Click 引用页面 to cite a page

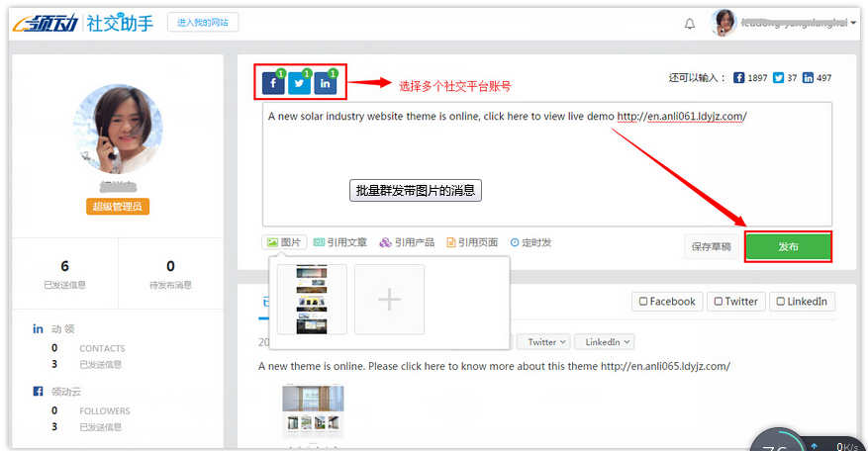pos(472,242)
